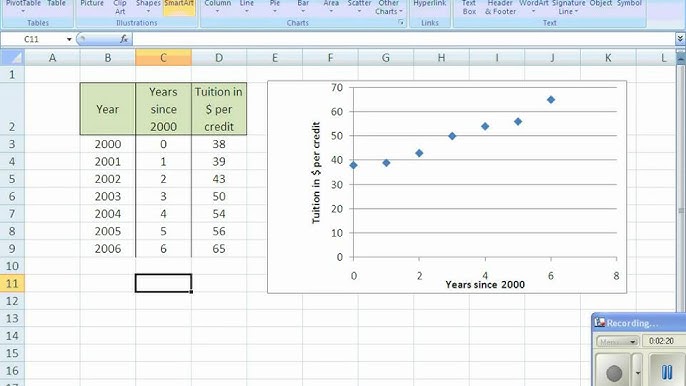
Task: Click the vertical axis label 70
Action: click(337, 88)
